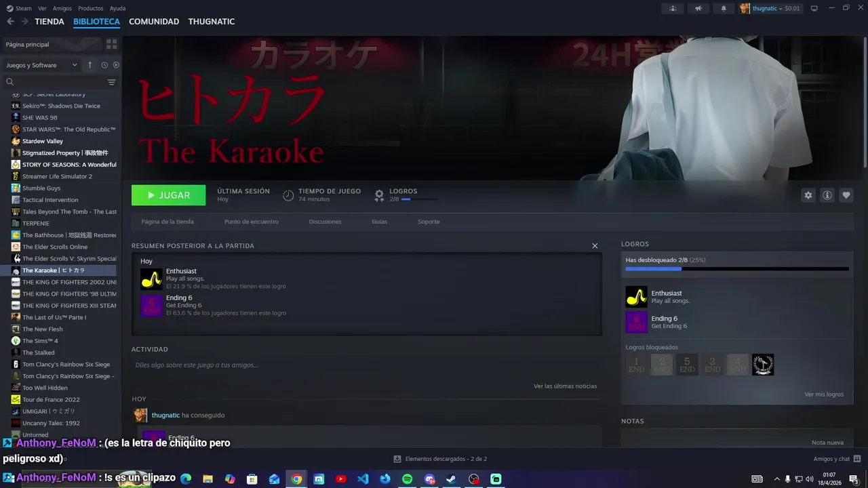Open Amigos y chat
The width and height of the screenshot is (868, 488).
(x=837, y=459)
